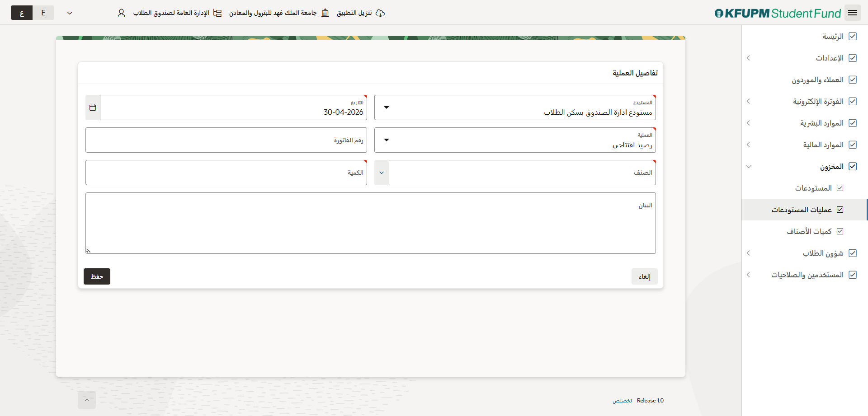Click the Release 1.0 footer text
868x416 pixels.
(x=650, y=401)
